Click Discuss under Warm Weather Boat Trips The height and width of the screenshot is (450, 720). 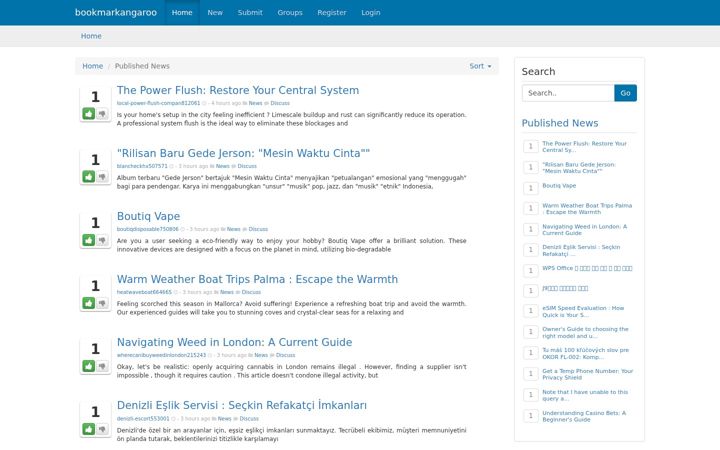pyautogui.click(x=251, y=292)
